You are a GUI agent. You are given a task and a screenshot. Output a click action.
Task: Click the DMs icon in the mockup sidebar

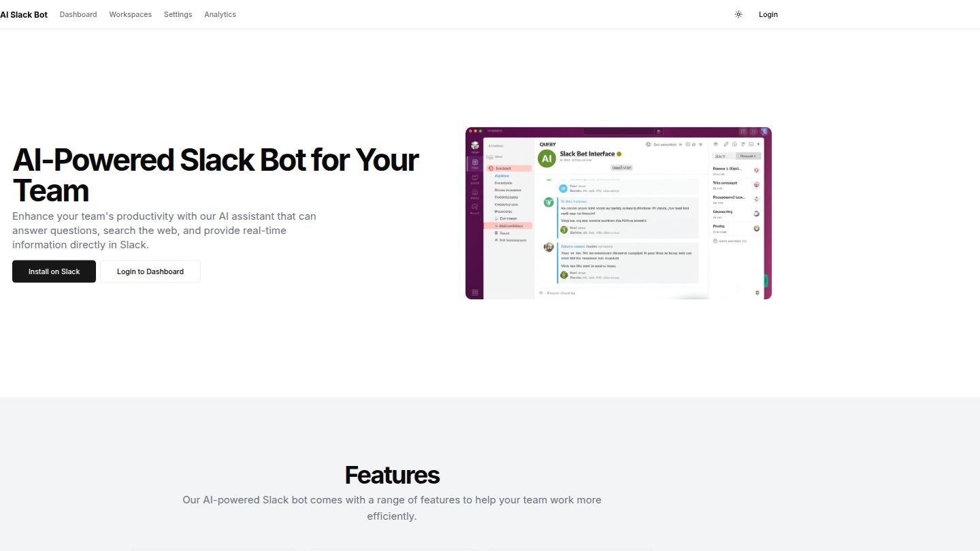[474, 176]
